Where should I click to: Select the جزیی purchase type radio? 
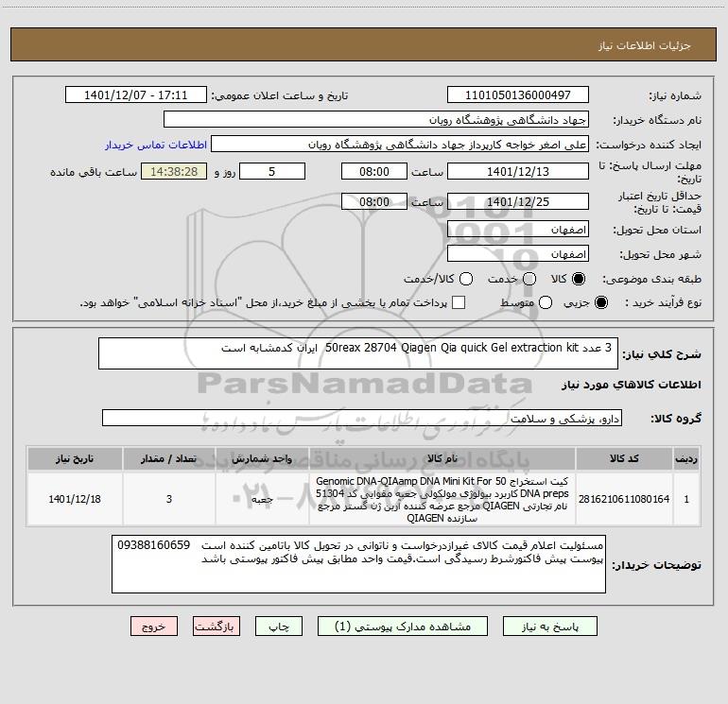(x=600, y=303)
